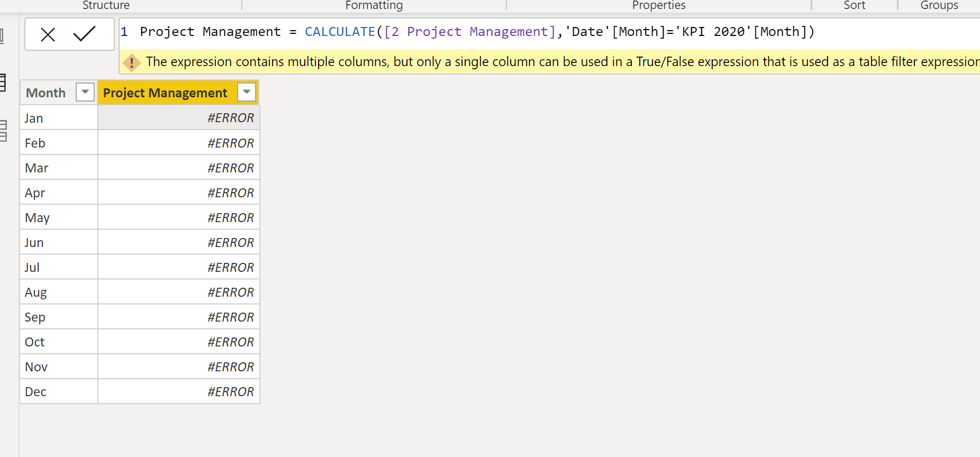
Task: Click the #ERROR value in the Apr row
Action: pos(231,193)
